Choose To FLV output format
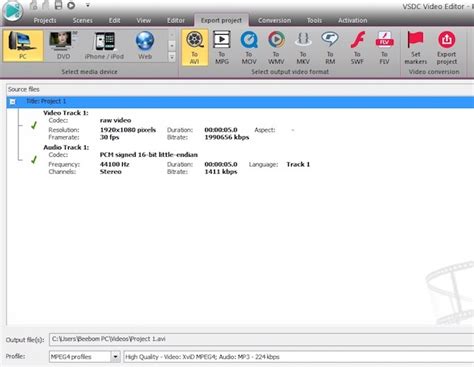The height and width of the screenshot is (367, 474). [x=384, y=47]
